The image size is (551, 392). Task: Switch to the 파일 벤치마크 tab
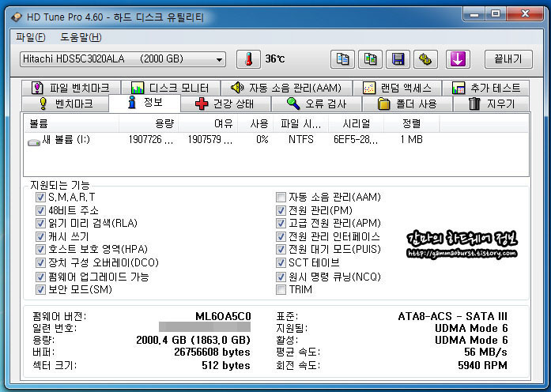coord(70,88)
